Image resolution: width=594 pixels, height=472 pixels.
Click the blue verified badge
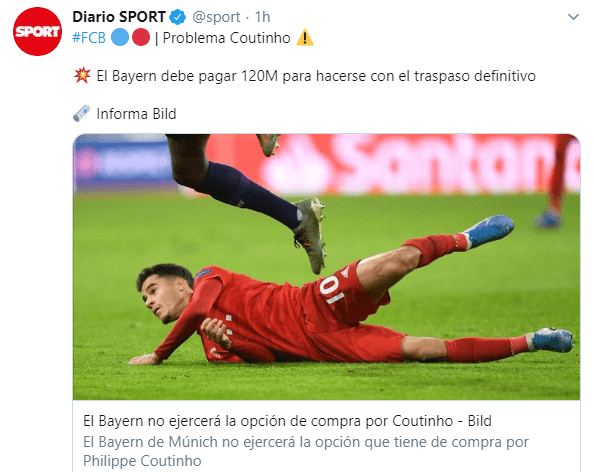point(178,17)
